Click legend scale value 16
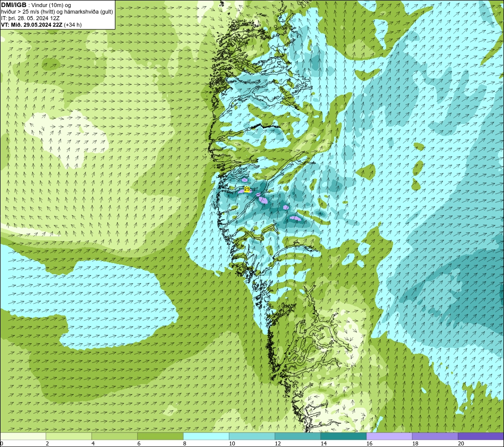Image resolution: width=504 pixels, height=447 pixels. 369,443
